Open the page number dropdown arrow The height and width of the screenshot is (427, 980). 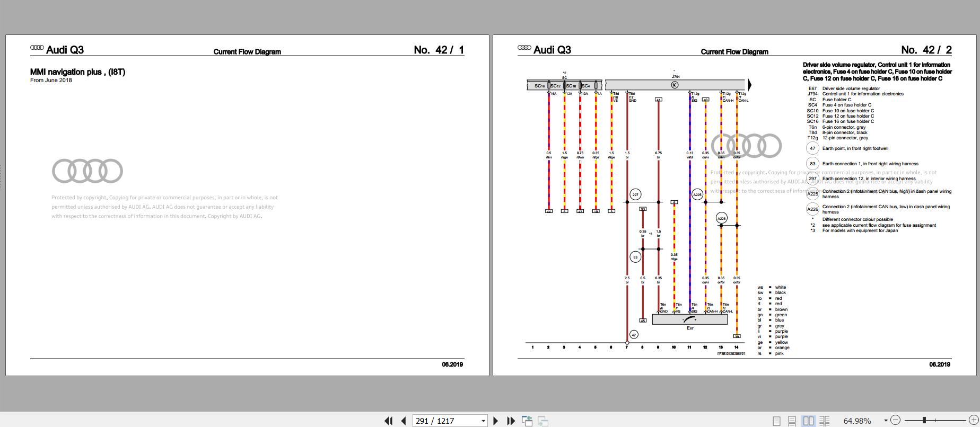click(483, 421)
